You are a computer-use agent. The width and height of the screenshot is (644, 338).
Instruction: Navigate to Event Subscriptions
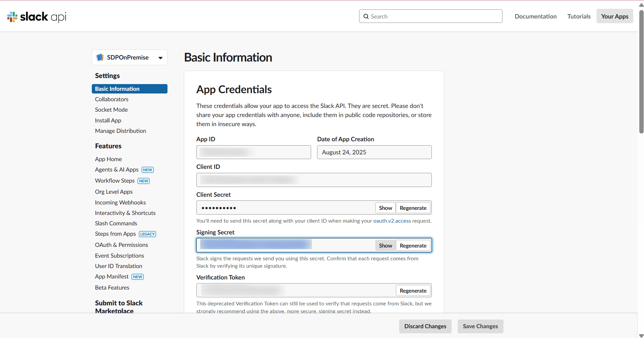point(119,256)
